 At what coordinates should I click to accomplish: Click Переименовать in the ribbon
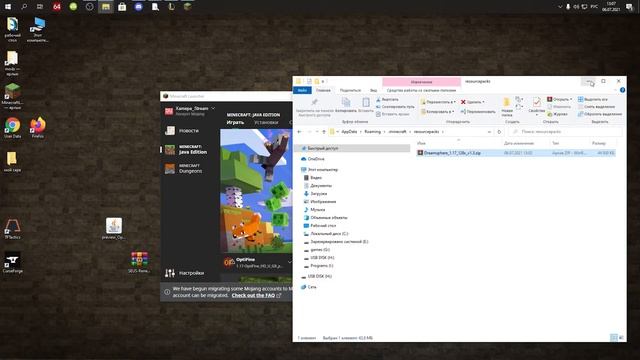[478, 111]
